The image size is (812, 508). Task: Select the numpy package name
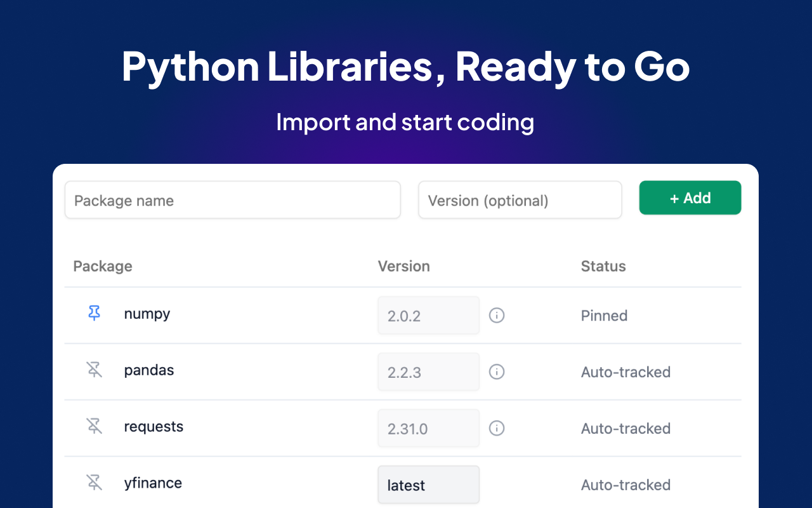147,314
